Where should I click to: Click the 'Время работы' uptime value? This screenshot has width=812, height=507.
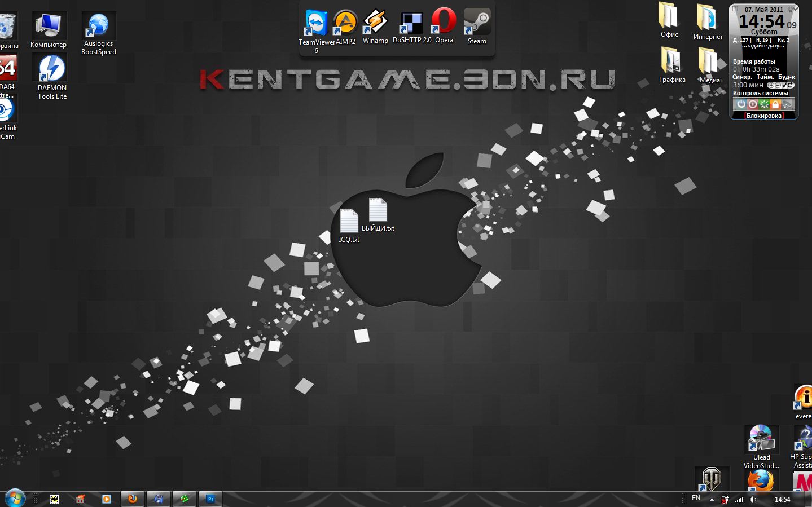tap(756, 69)
